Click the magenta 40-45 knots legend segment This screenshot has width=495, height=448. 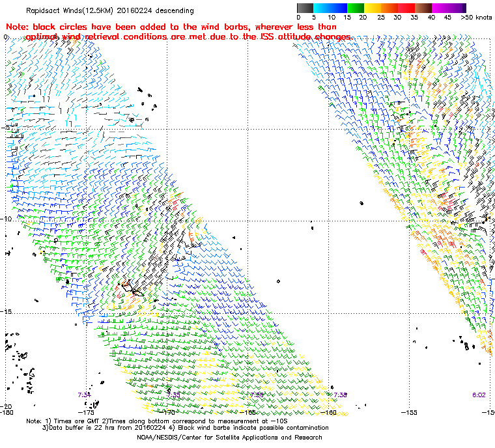point(439,8)
